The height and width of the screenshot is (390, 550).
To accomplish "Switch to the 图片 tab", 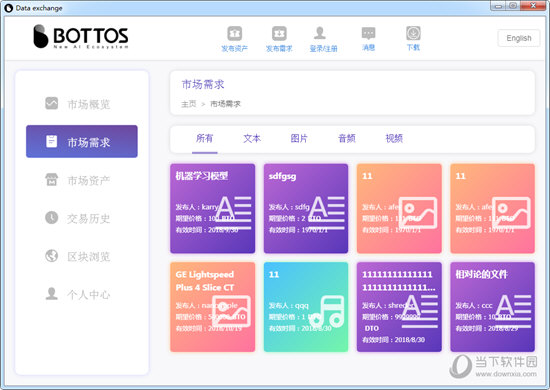I will coord(299,138).
